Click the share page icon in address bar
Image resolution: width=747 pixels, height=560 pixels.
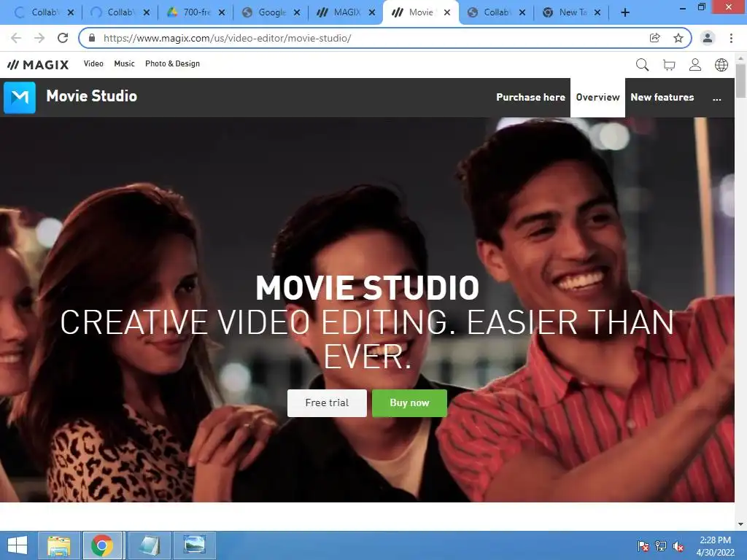[x=655, y=38]
